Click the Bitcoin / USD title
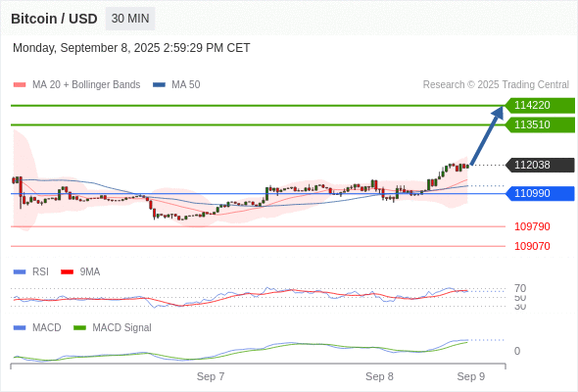This screenshot has height=392, width=578. 54,19
